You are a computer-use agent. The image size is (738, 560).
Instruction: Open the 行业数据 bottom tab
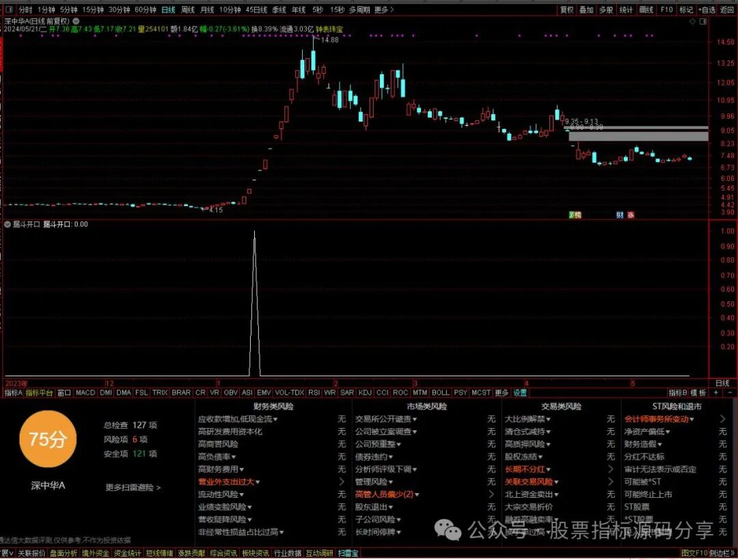coord(288,553)
